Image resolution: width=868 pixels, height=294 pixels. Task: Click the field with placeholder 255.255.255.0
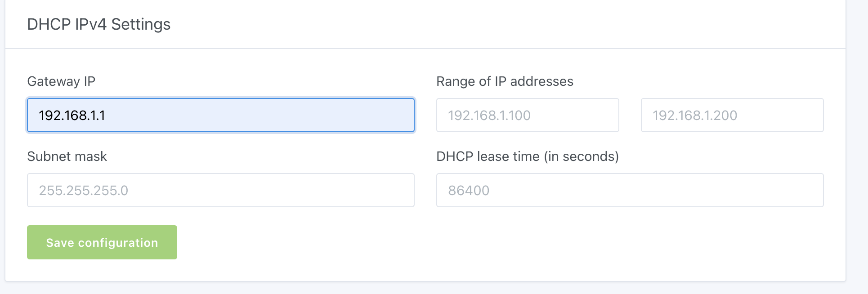(220, 190)
